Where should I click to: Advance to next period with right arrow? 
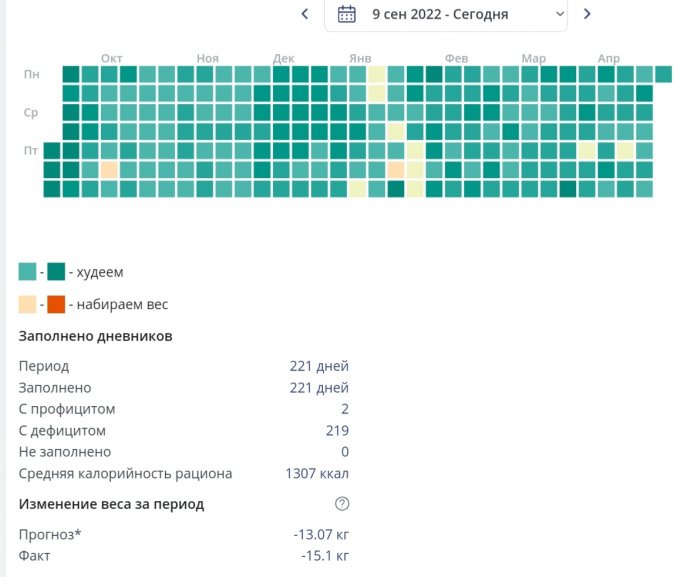point(587,14)
